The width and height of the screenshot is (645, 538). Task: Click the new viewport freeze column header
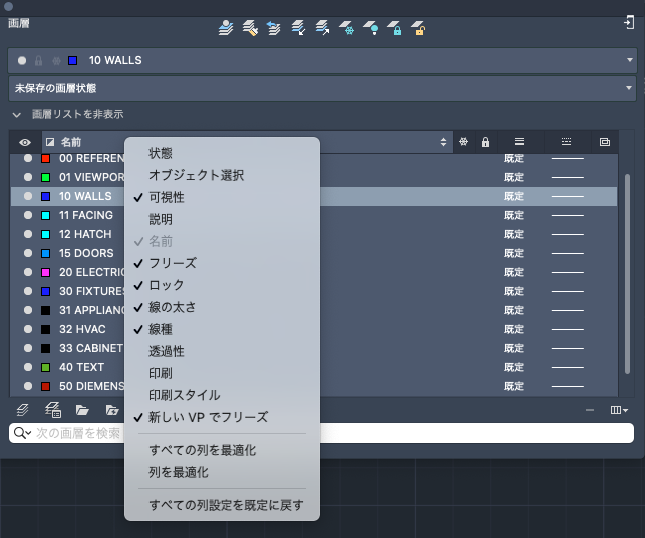(605, 142)
